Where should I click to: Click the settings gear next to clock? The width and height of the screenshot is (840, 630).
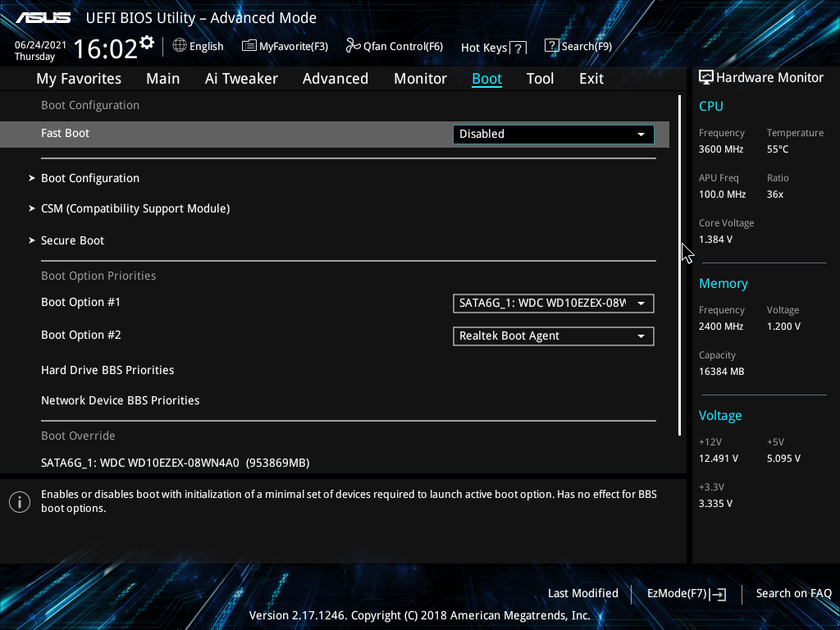(147, 43)
